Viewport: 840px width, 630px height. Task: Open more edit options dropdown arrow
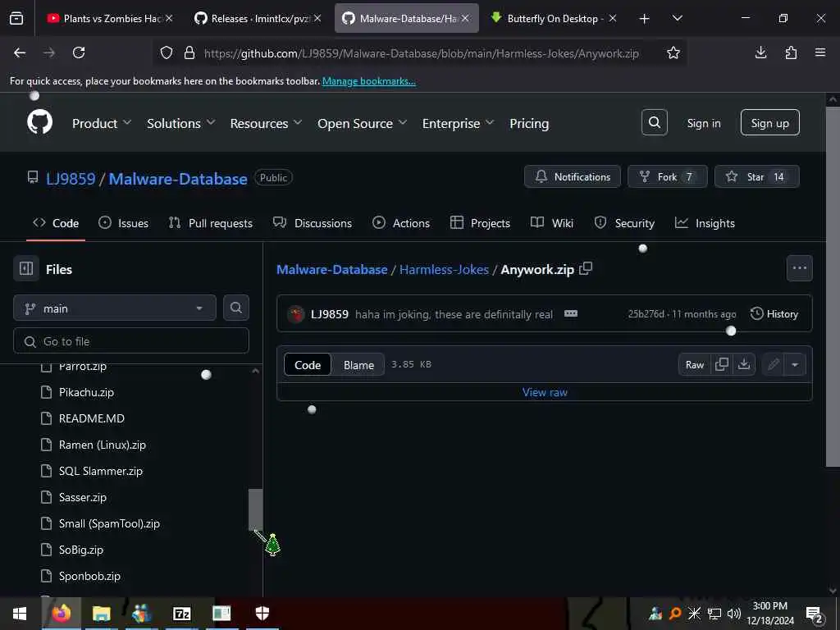[795, 364]
